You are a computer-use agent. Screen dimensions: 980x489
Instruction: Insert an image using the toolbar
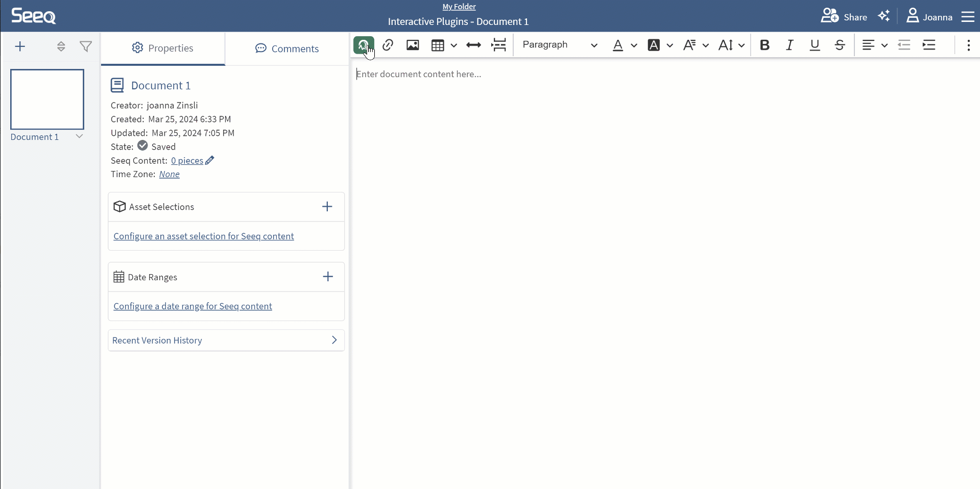[x=413, y=45]
